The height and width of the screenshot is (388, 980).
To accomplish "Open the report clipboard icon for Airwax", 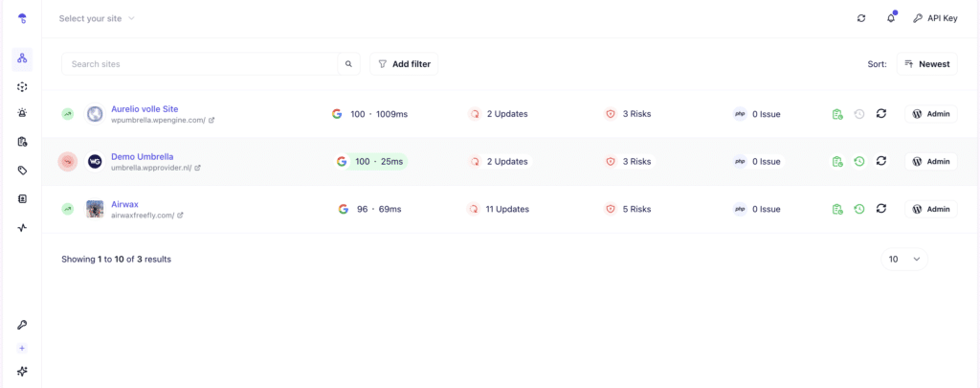I will [837, 209].
